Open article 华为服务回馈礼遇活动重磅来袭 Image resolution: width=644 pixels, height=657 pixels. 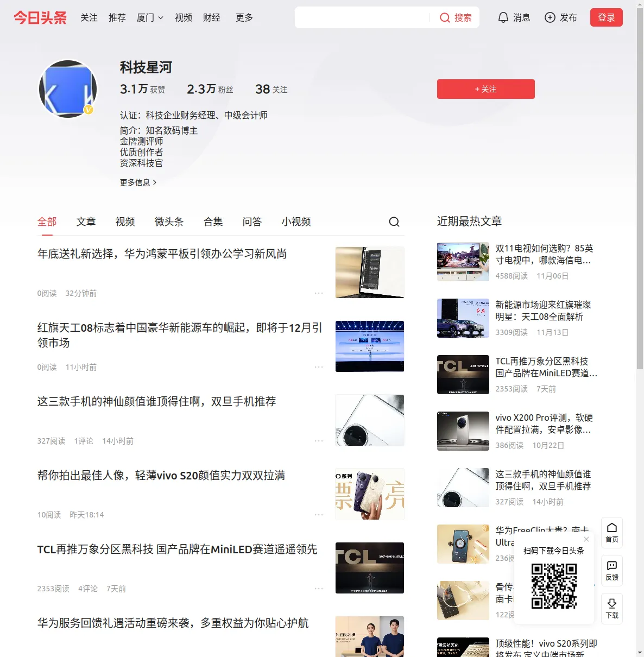[x=173, y=623]
